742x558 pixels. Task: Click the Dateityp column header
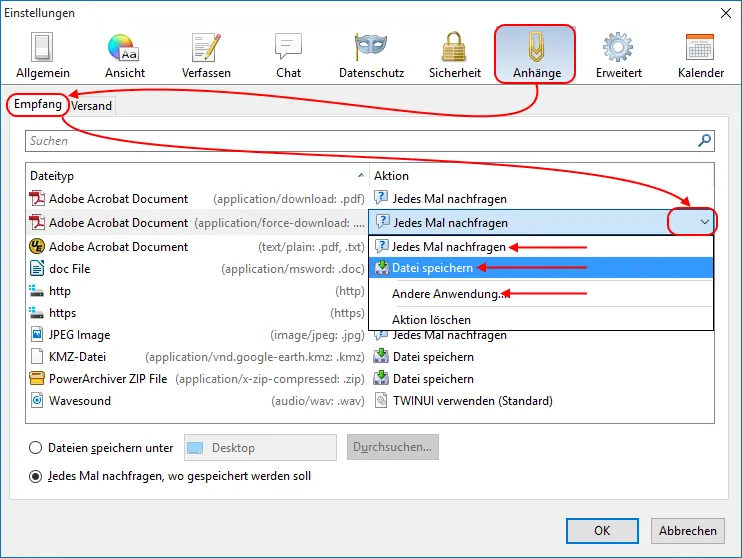tap(197, 176)
